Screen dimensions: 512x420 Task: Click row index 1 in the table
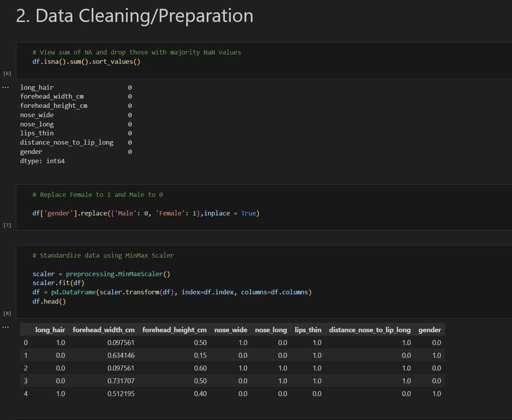pyautogui.click(x=26, y=356)
